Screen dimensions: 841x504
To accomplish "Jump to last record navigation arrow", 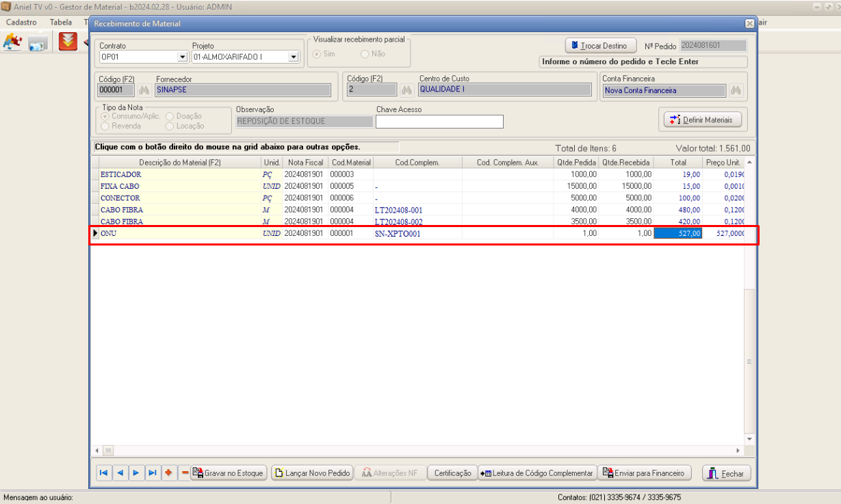I will tap(152, 473).
